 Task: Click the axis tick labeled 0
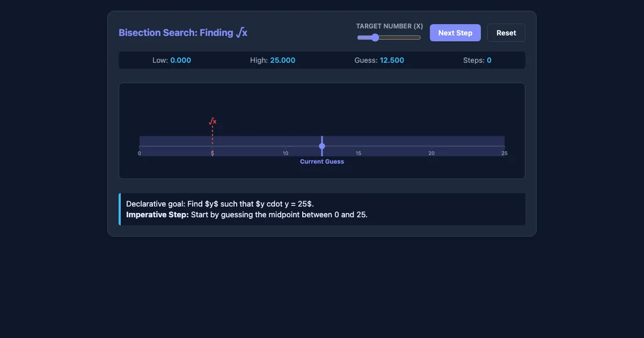point(140,153)
